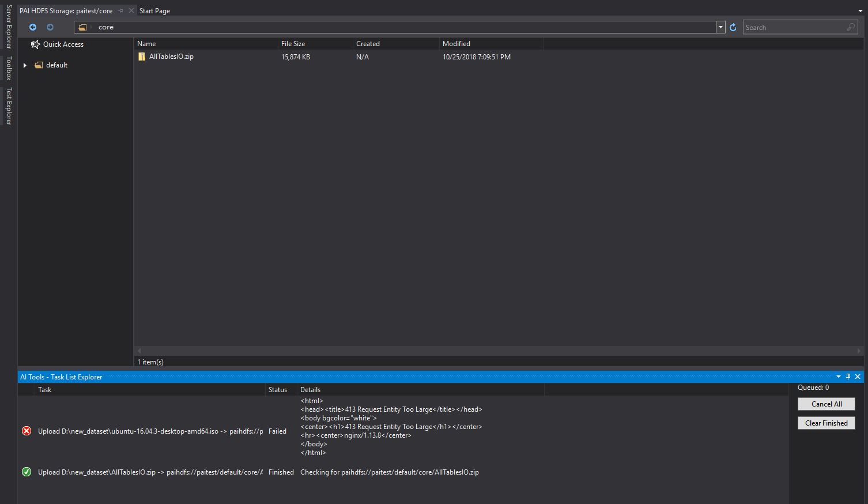Switch to the Start Page tab
Image resolution: width=868 pixels, height=504 pixels.
coord(154,11)
